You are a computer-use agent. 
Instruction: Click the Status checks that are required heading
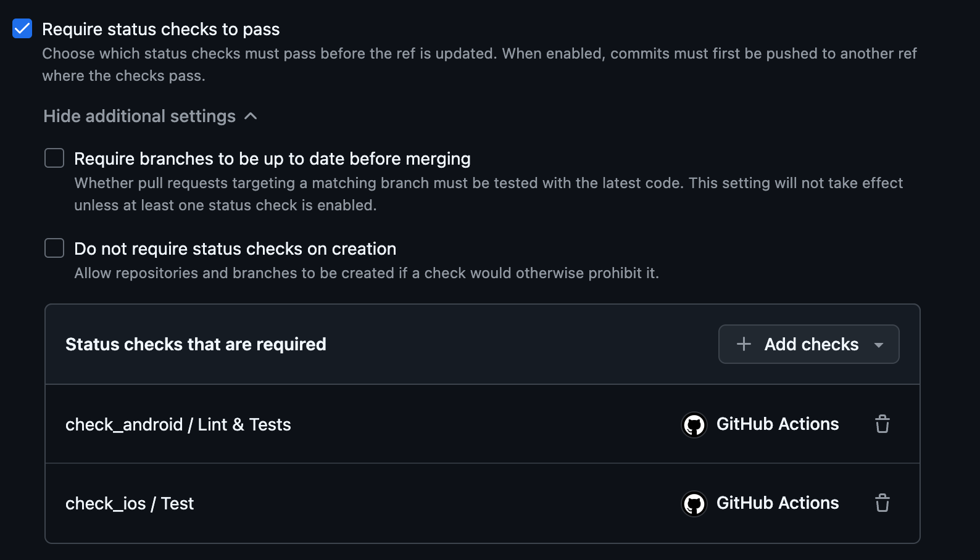(x=196, y=344)
